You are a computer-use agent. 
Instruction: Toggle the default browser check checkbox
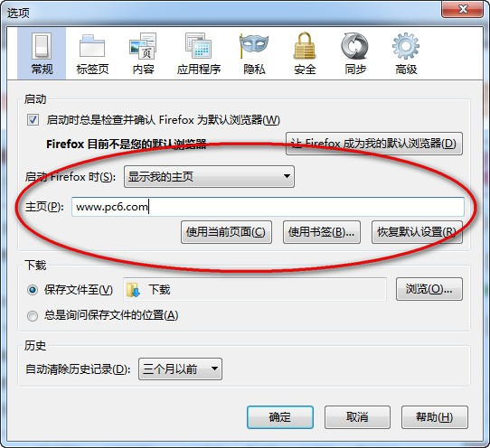click(x=33, y=119)
